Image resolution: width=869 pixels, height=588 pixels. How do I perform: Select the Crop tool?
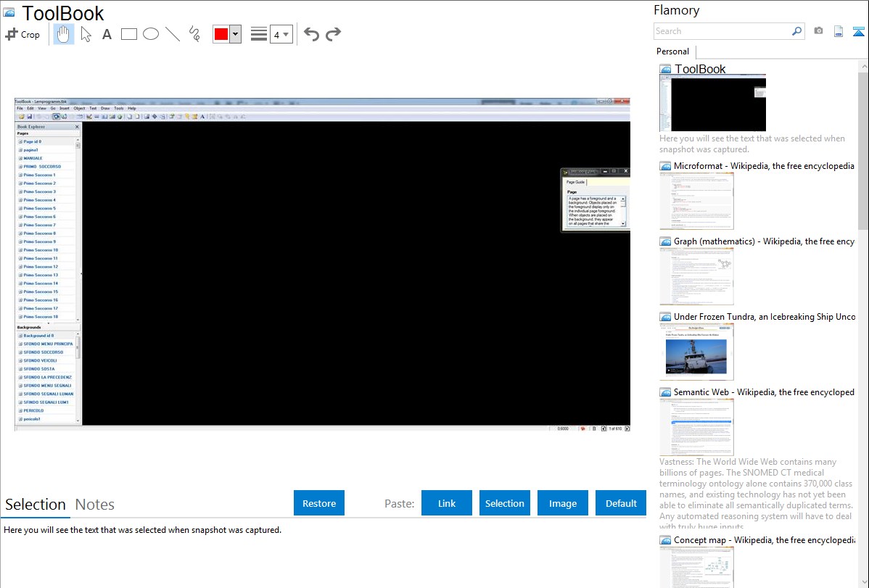click(22, 34)
